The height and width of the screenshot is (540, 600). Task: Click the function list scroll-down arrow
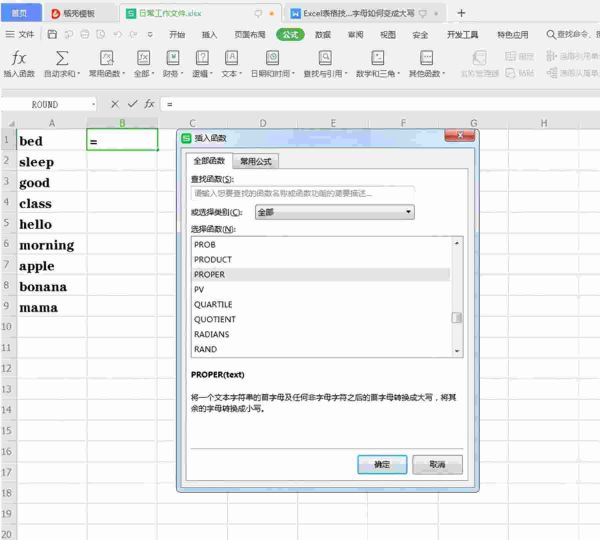click(x=457, y=351)
